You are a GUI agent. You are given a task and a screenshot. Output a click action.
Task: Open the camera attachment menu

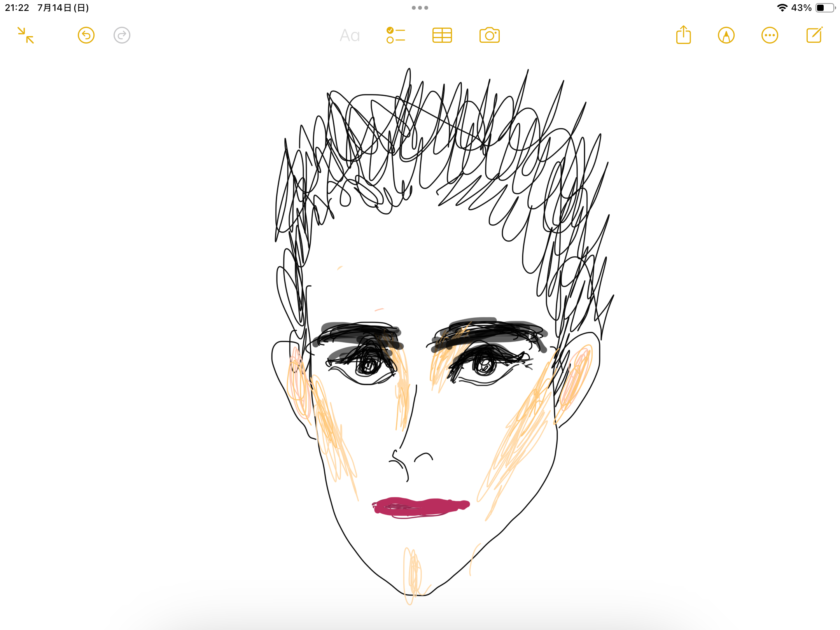(x=490, y=35)
